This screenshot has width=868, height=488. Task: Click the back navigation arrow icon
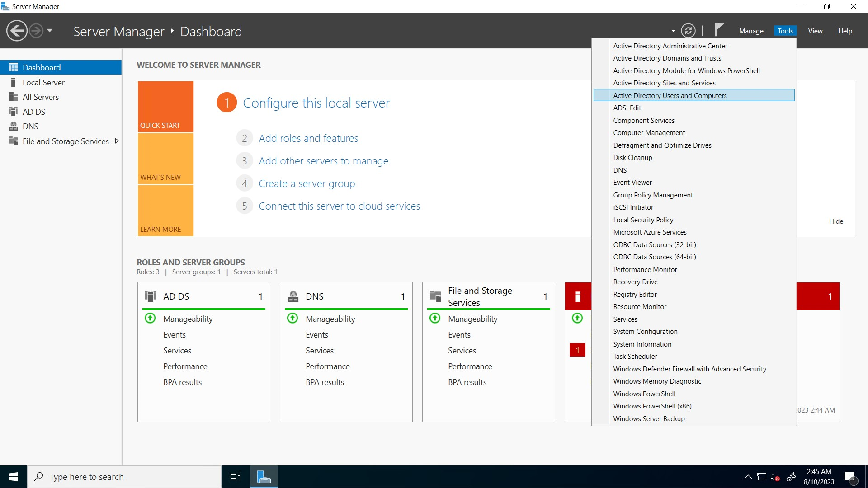(17, 31)
